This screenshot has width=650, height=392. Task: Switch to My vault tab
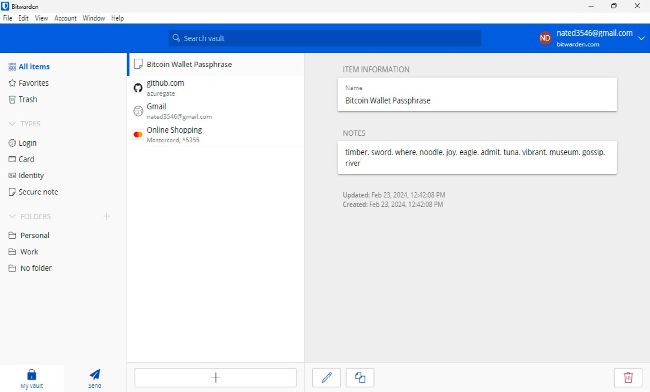[x=32, y=379]
